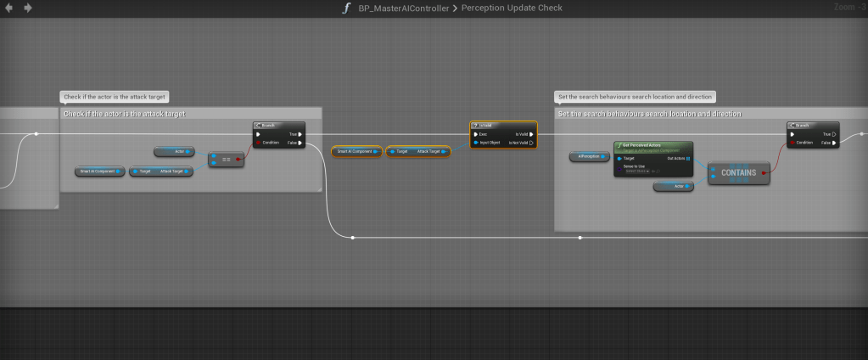The height and width of the screenshot is (360, 868).
Task: Click the Input Object pin on IsValid
Action: point(475,143)
